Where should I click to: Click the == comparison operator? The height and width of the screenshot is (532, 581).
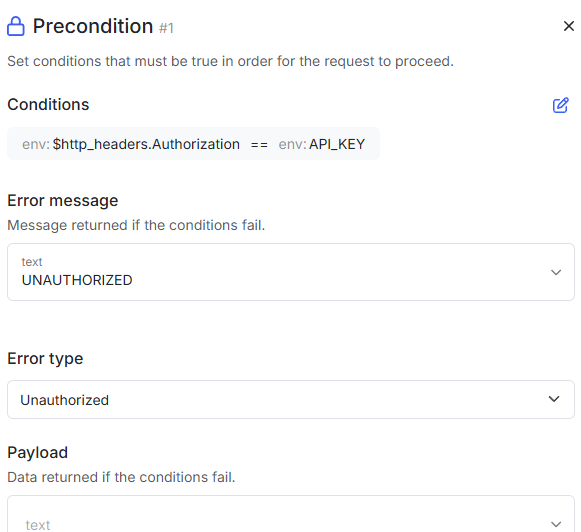click(x=259, y=144)
